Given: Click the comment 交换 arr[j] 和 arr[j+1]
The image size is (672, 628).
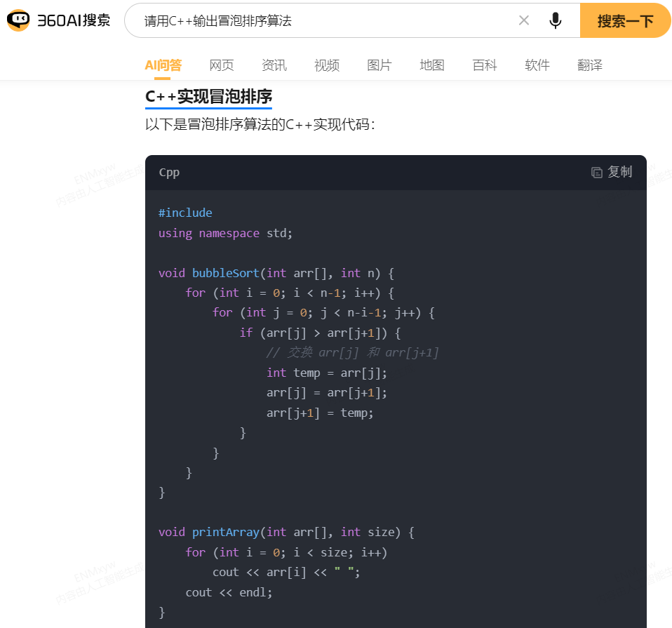Looking at the screenshot, I should tap(353, 353).
